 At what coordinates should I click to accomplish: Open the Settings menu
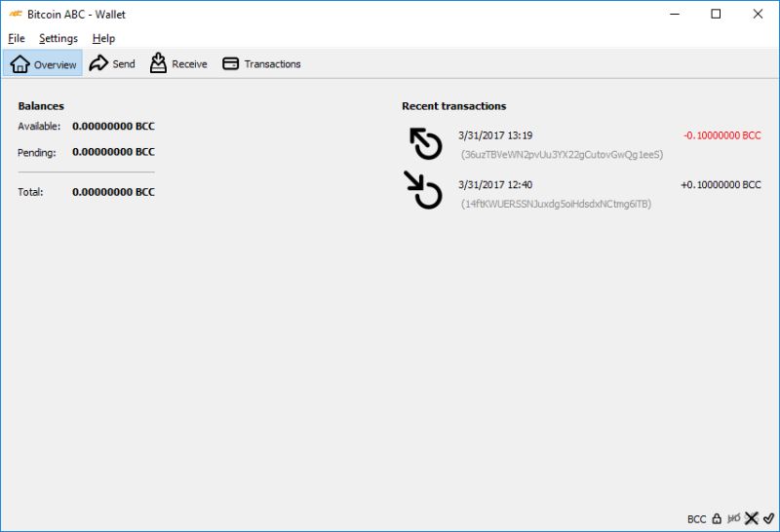click(58, 38)
